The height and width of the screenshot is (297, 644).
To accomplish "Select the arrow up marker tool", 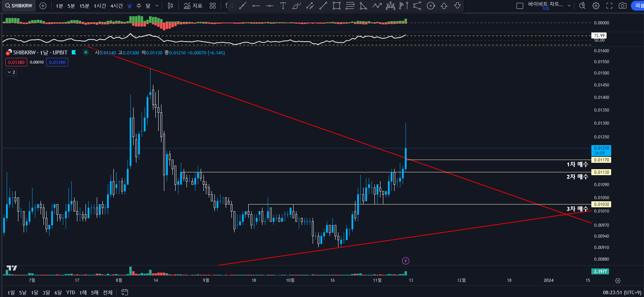I will 444,6.
